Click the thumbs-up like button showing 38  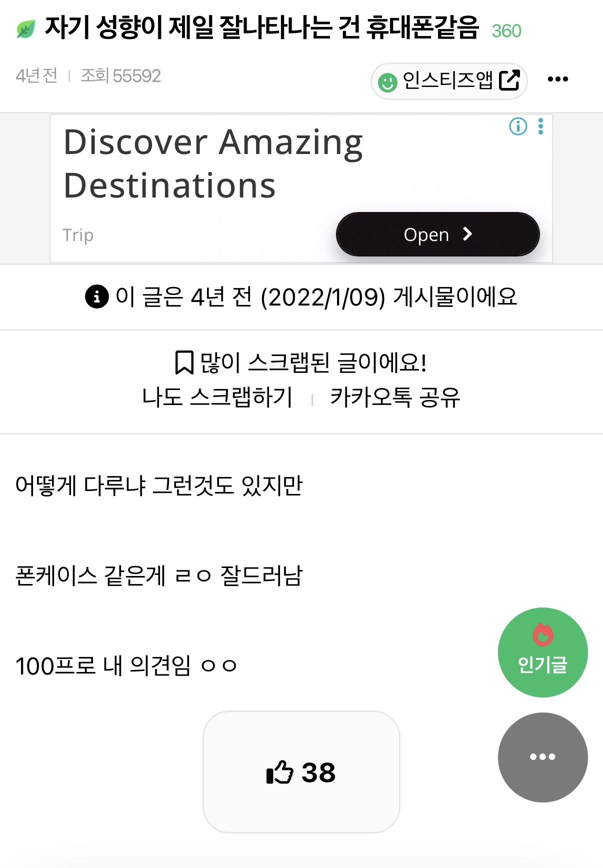click(301, 772)
